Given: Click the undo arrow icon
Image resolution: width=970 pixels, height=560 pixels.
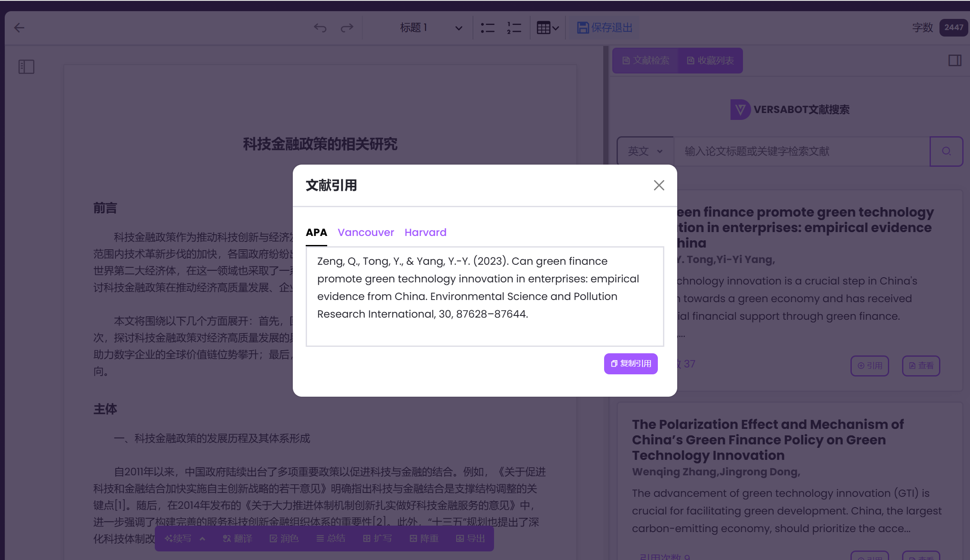Looking at the screenshot, I should click(320, 28).
